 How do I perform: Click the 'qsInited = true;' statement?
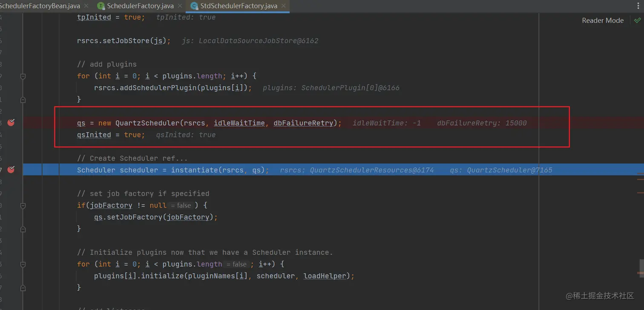(111, 135)
